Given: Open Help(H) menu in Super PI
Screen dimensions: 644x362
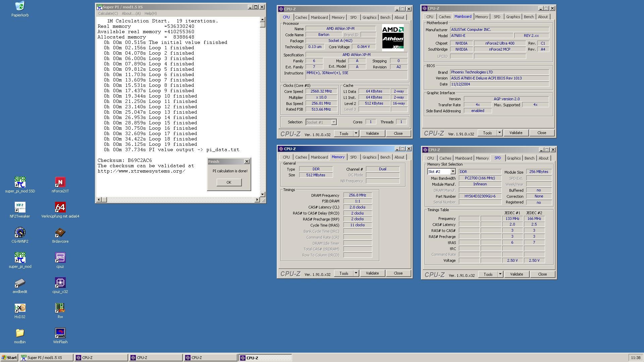Looking at the screenshot, I should click(x=151, y=13).
